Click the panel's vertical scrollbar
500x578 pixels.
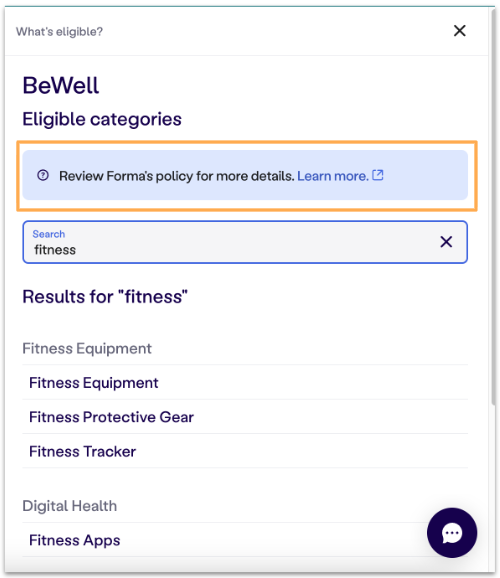click(493, 206)
